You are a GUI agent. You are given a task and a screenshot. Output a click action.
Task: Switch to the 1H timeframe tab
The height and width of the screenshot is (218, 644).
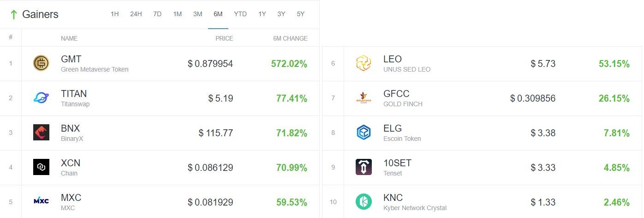tap(115, 14)
